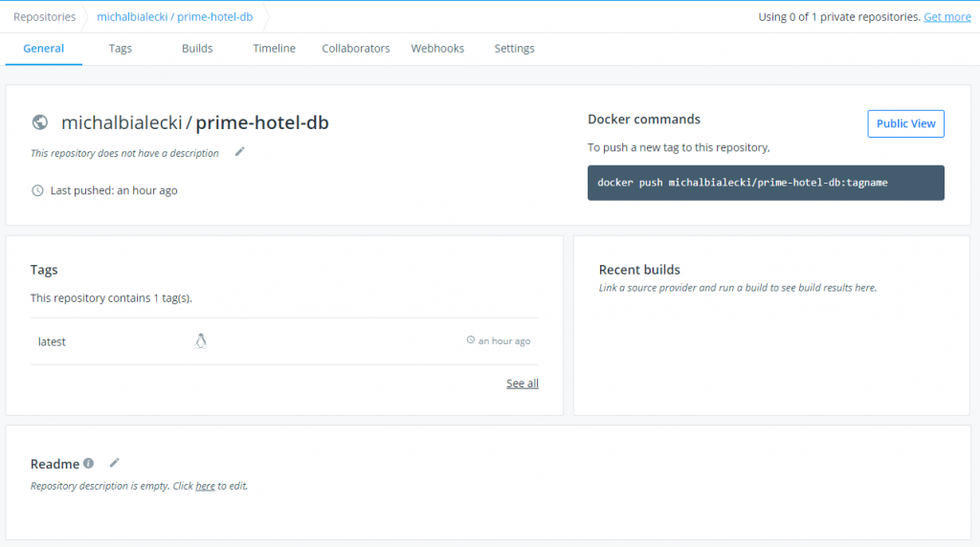This screenshot has height=547, width=980.
Task: Switch to the Tags tab
Action: (x=120, y=49)
